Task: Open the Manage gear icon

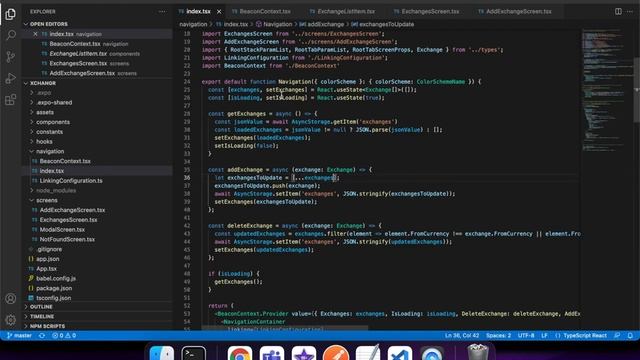Action: [11, 320]
